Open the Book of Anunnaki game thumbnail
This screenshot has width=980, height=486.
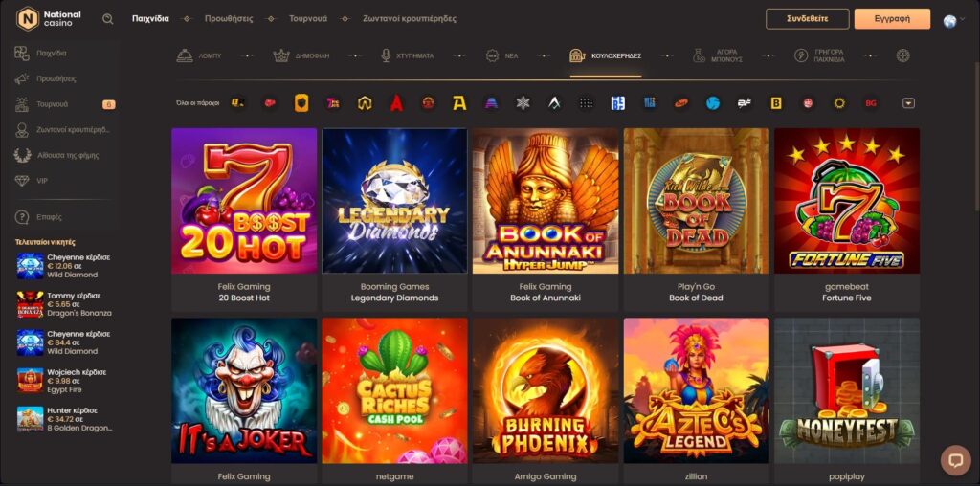tap(545, 201)
